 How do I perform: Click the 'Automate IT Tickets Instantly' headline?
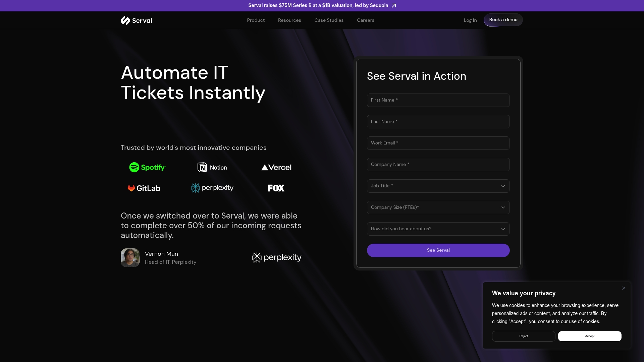click(x=193, y=82)
